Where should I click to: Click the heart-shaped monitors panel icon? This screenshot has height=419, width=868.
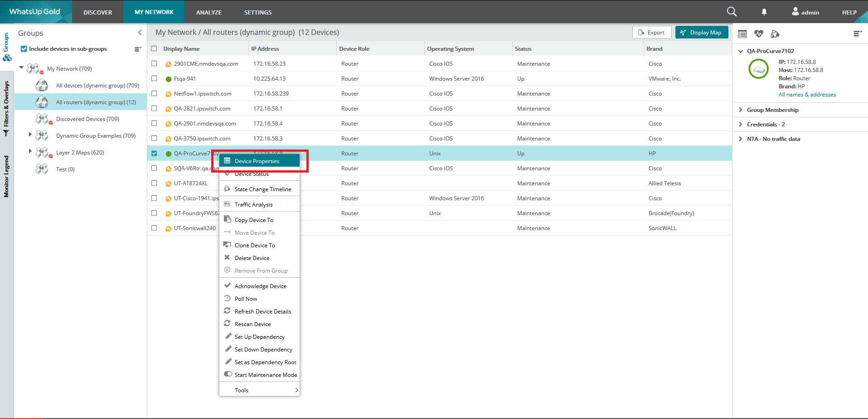point(758,34)
